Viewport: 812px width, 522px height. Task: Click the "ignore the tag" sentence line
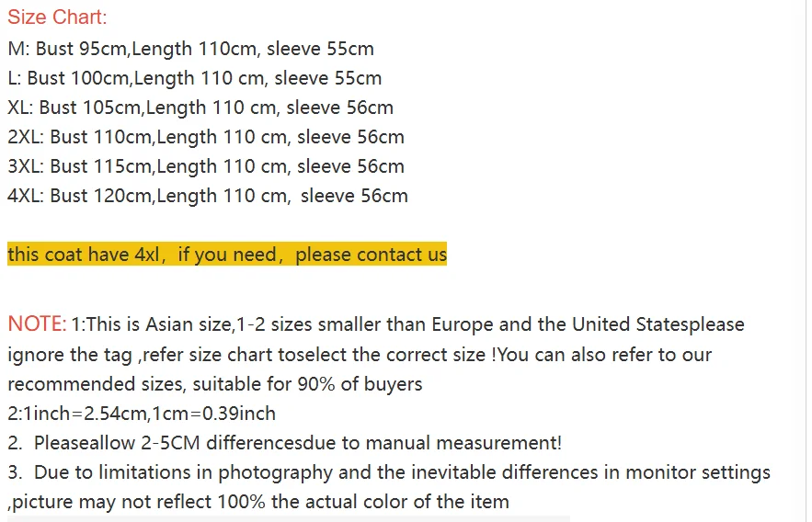point(359,354)
